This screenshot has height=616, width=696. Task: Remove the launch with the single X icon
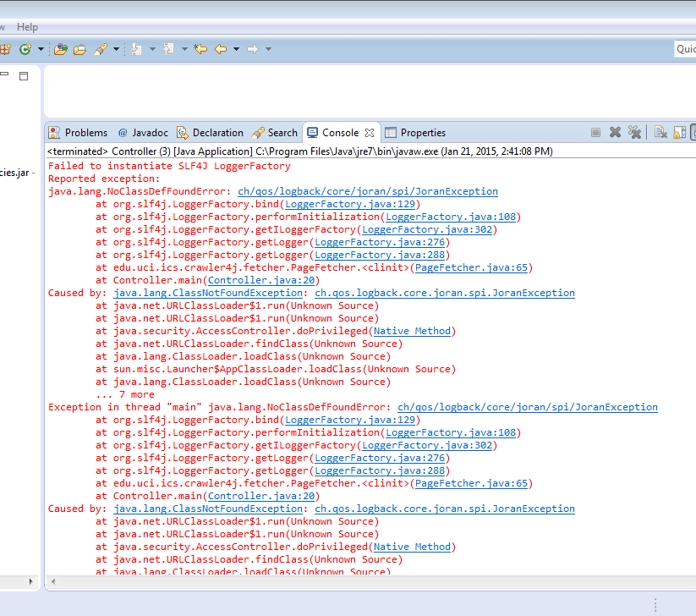(x=616, y=132)
